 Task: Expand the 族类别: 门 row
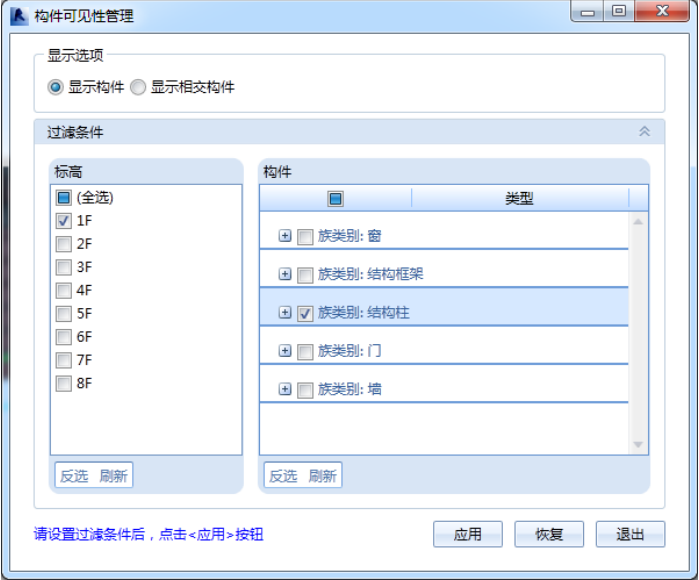(285, 351)
